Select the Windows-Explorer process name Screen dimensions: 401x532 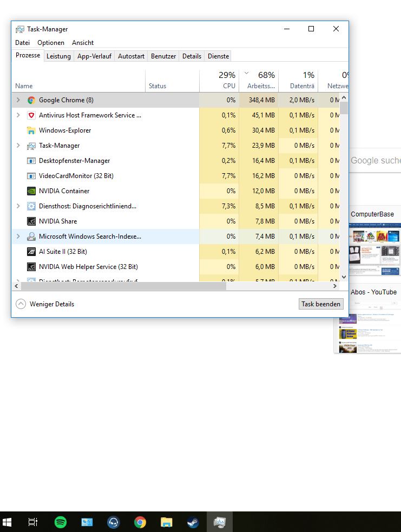pyautogui.click(x=65, y=130)
